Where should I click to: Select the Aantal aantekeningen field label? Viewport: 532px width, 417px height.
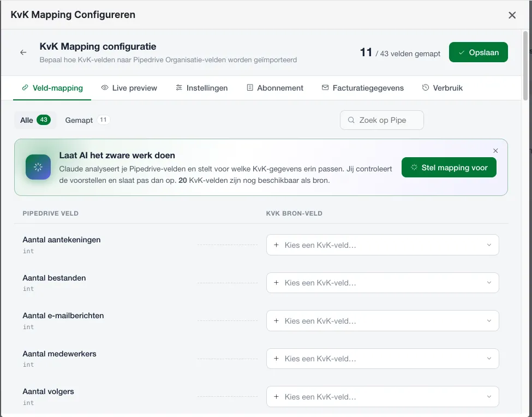pyautogui.click(x=62, y=240)
